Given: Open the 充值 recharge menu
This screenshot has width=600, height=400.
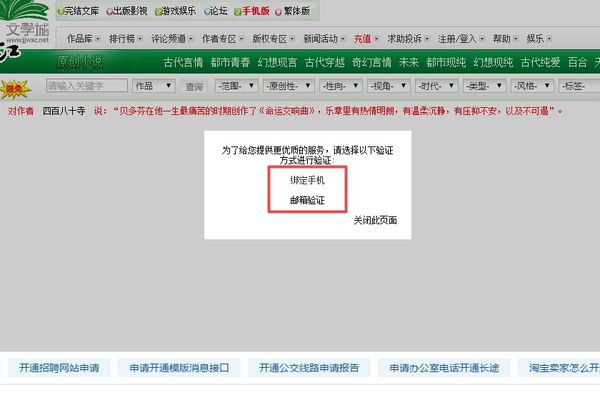Looking at the screenshot, I should point(366,39).
